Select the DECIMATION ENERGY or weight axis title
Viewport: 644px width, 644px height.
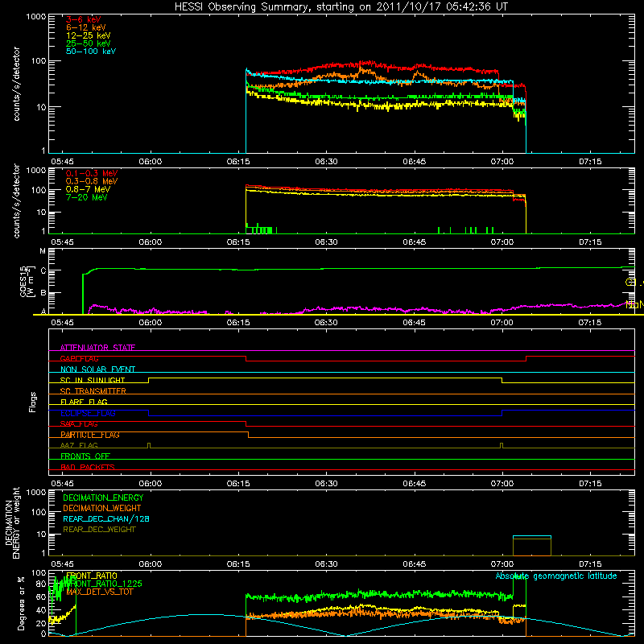tap(12, 522)
